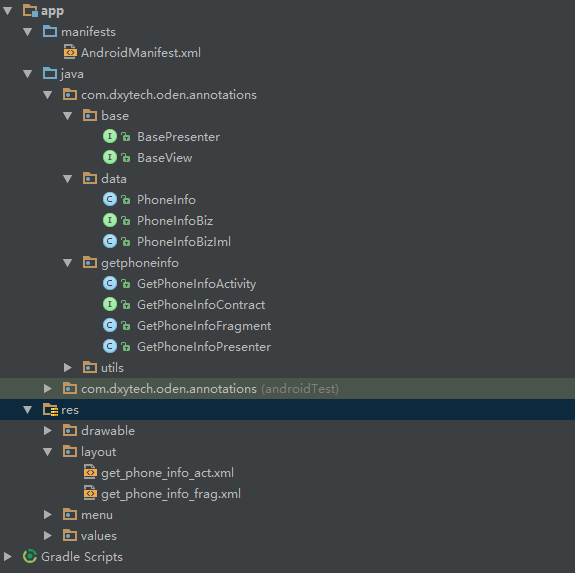
Task: Expand the Gradle Scripts node arrow
Action: point(7,556)
